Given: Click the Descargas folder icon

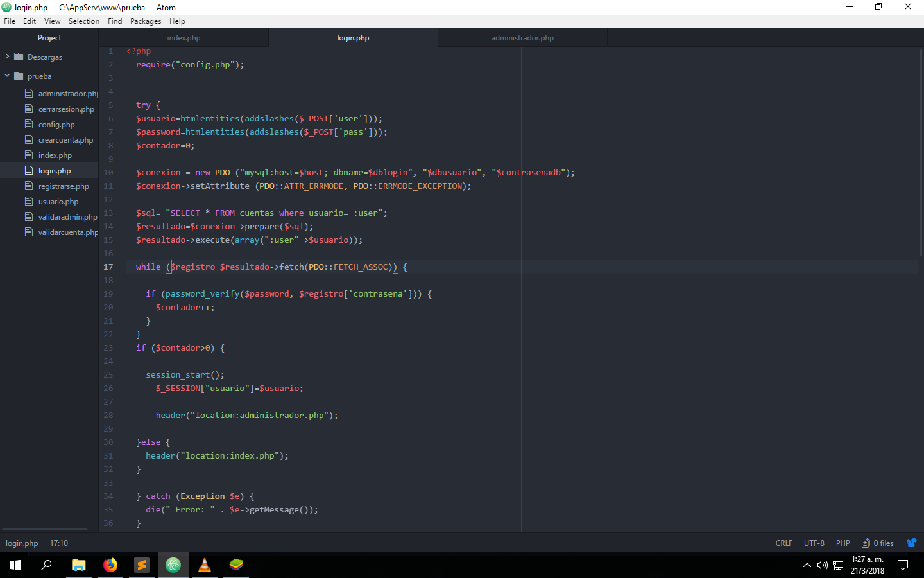Looking at the screenshot, I should point(19,57).
